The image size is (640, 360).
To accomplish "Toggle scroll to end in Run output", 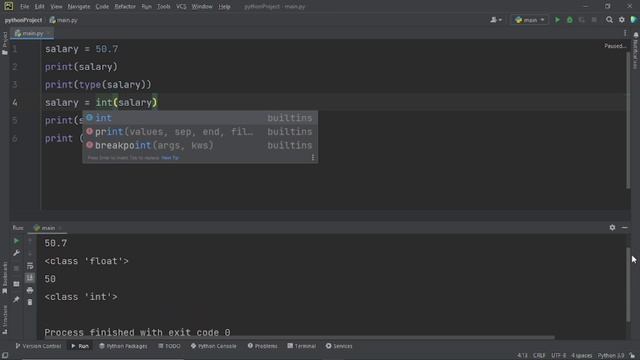I will (x=30, y=278).
